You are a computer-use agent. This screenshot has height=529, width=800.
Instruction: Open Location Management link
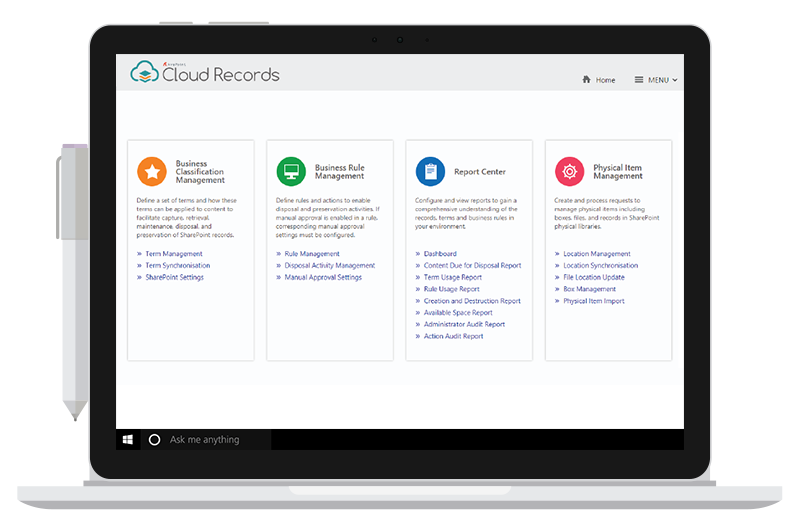[597, 254]
